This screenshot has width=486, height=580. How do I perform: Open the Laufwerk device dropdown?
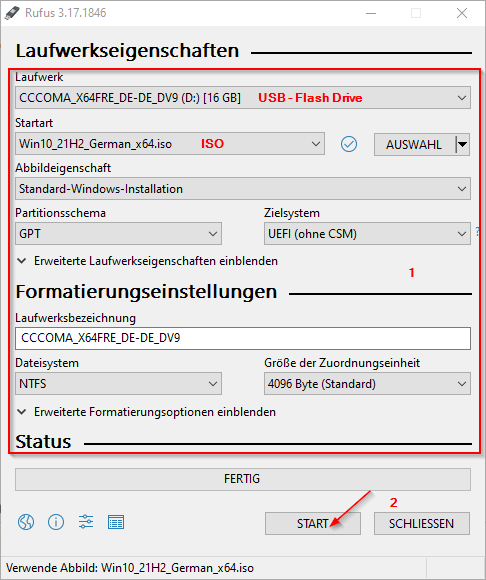pyautogui.click(x=243, y=98)
